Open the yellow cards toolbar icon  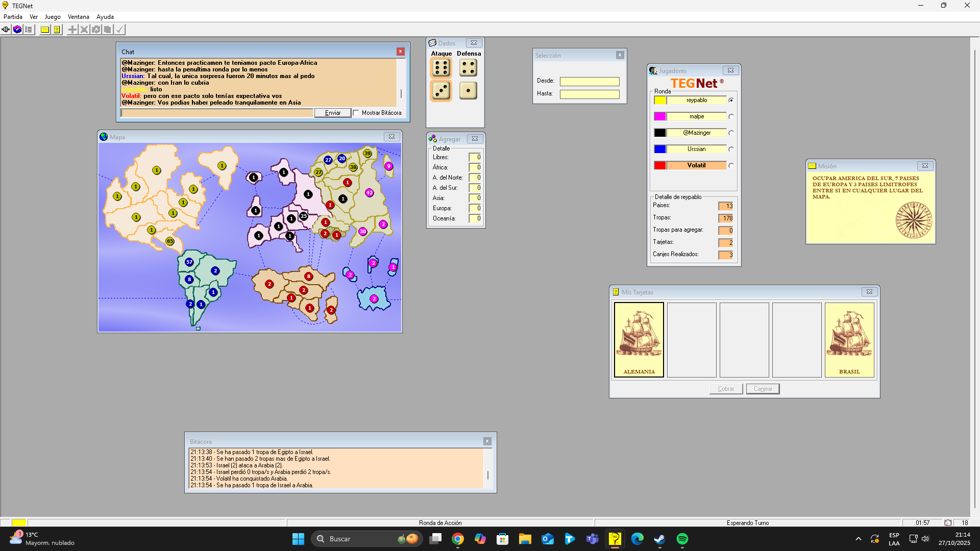pos(57,30)
